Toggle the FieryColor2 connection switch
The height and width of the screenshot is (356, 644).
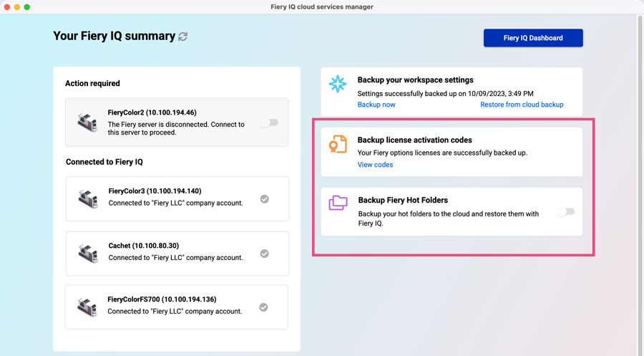[x=269, y=122]
